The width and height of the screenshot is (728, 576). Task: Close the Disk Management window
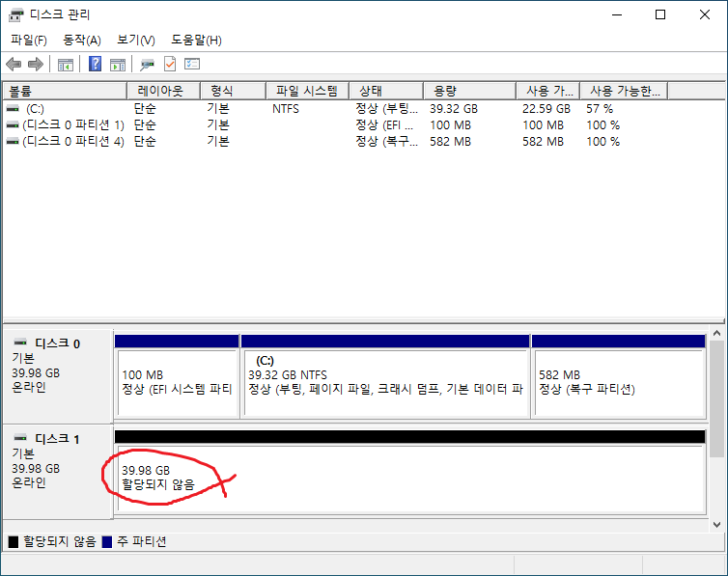pyautogui.click(x=704, y=14)
